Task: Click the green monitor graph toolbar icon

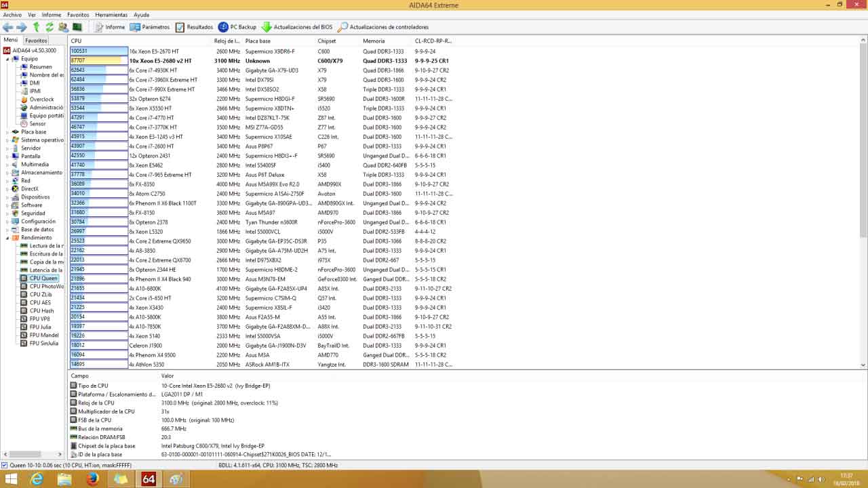Action: pyautogui.click(x=77, y=27)
